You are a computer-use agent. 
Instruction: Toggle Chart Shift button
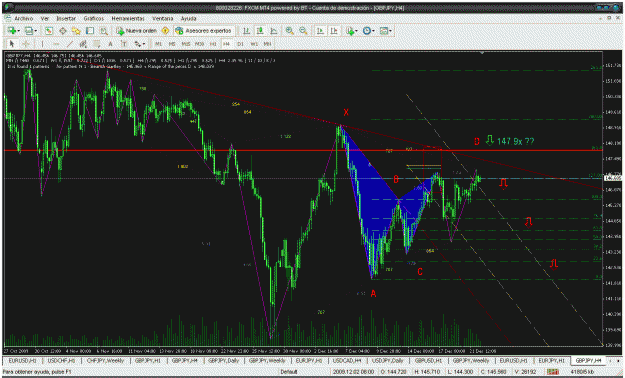[334, 31]
